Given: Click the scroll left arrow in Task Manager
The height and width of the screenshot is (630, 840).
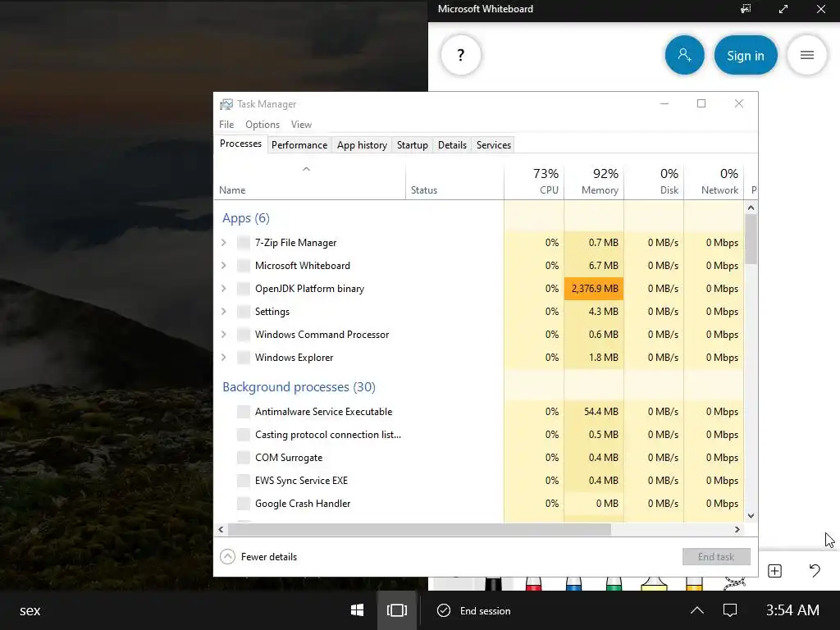Looking at the screenshot, I should coord(221,529).
